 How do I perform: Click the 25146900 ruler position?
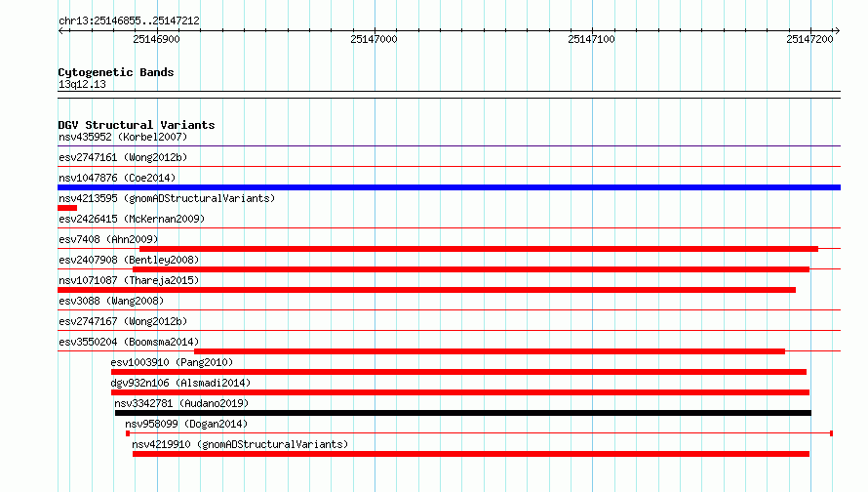pyautogui.click(x=157, y=39)
